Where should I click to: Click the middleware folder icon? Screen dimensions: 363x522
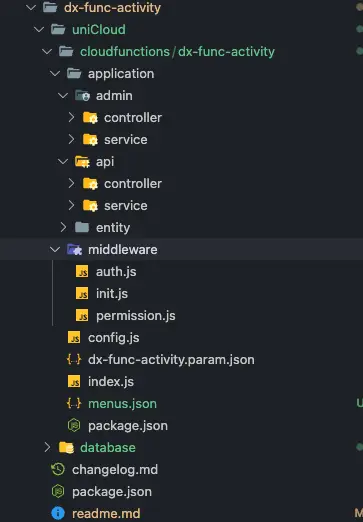pos(74,249)
